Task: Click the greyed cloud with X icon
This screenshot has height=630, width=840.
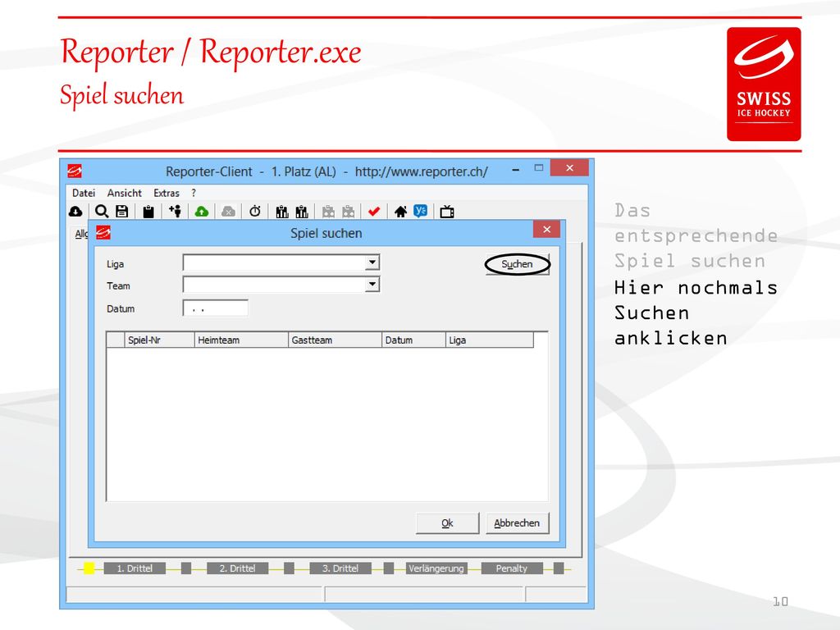Action: click(x=228, y=212)
